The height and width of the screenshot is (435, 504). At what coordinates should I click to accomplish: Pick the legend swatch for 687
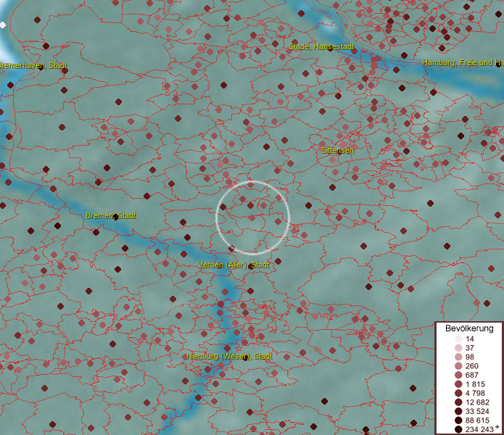[x=458, y=375]
